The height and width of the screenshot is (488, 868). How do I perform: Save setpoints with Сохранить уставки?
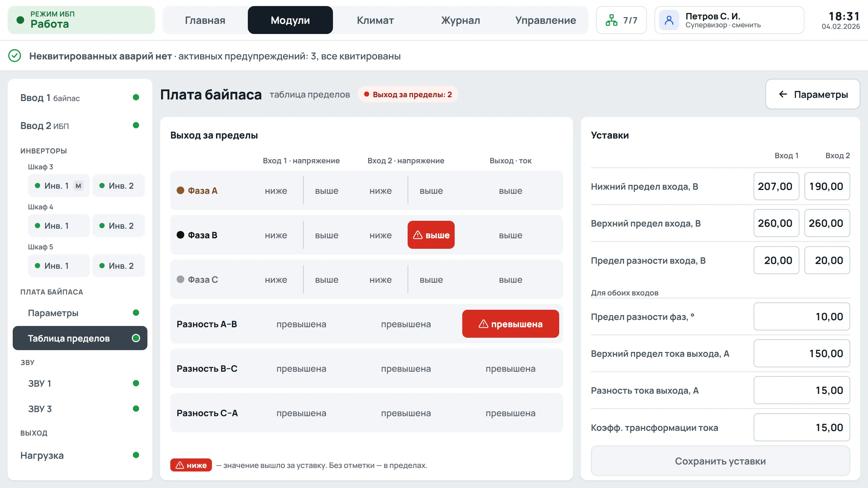pyautogui.click(x=720, y=461)
